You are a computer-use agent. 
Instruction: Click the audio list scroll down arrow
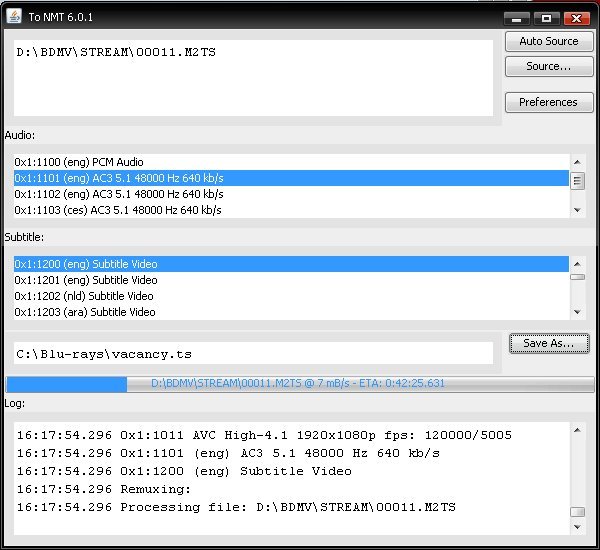pyautogui.click(x=577, y=210)
